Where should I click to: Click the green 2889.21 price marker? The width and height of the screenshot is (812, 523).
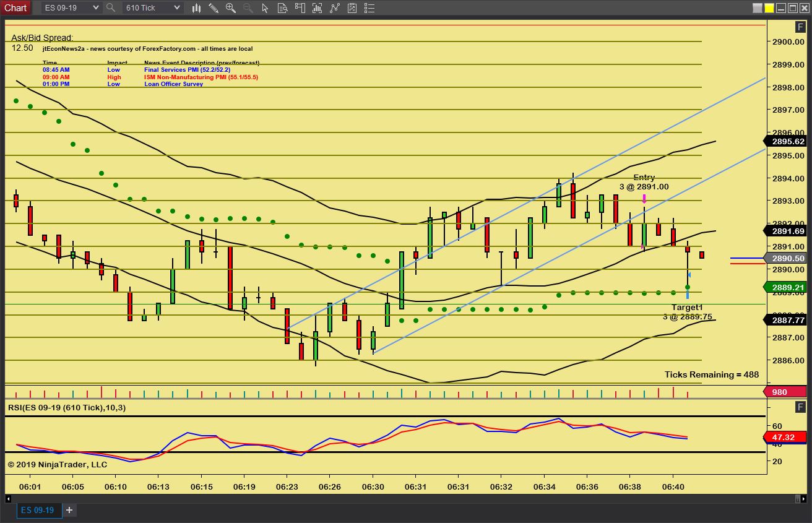tap(786, 287)
